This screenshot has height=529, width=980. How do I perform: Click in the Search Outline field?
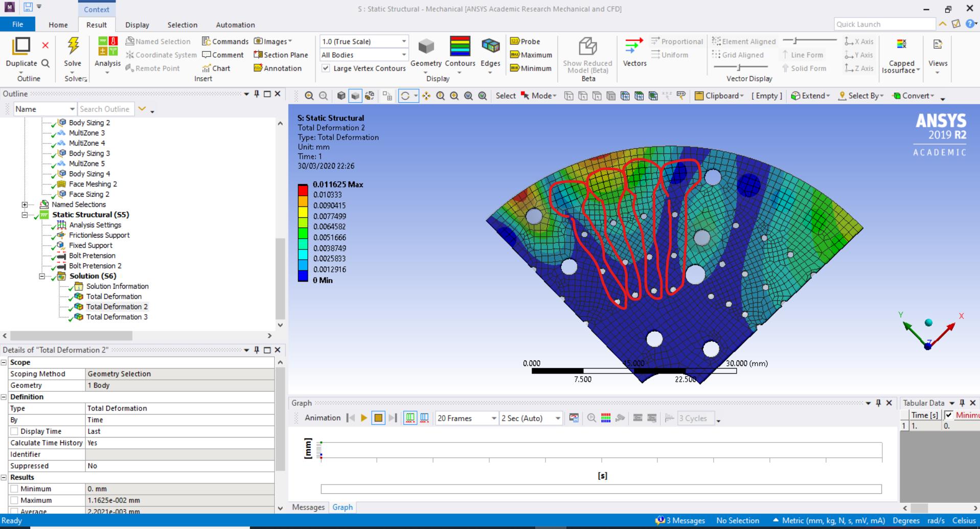(x=106, y=109)
